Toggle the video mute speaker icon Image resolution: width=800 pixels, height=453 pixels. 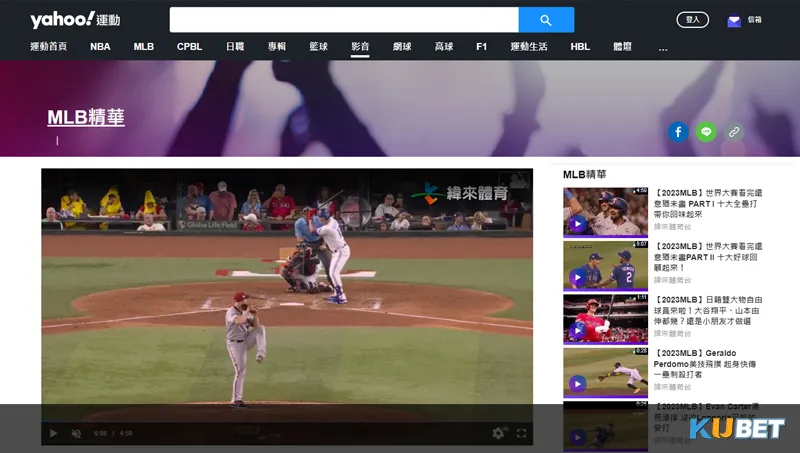coord(76,433)
